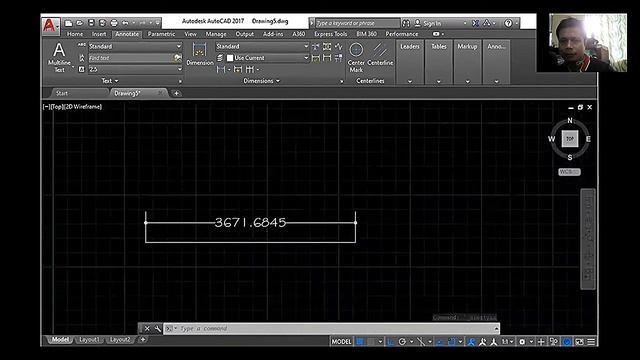The height and width of the screenshot is (360, 640).
Task: Click the Undo arrow icon
Action: (x=125, y=23)
